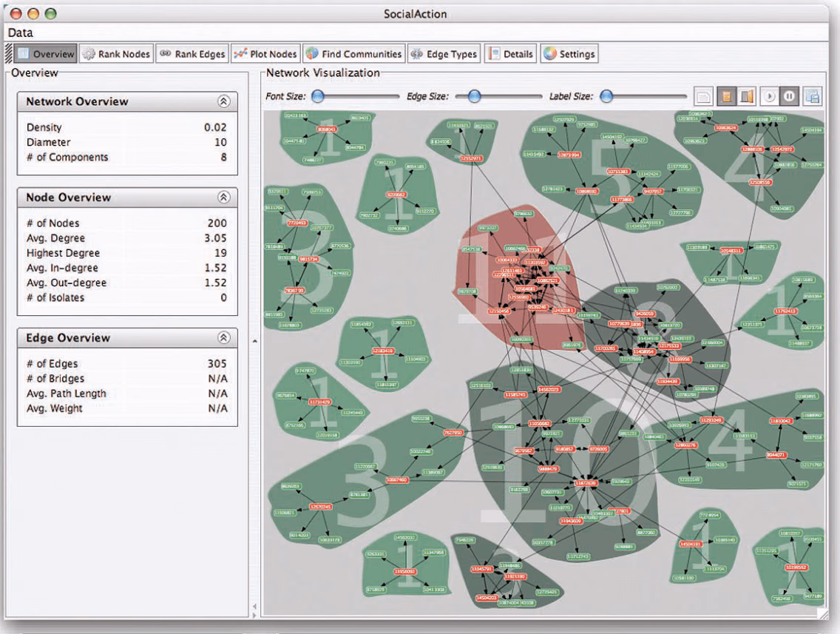Collapse the Node Overview section
This screenshot has width=840, height=634.
[224, 198]
